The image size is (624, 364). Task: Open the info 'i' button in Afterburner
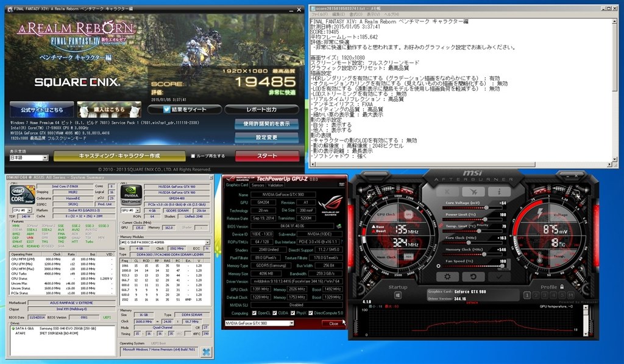[498, 192]
